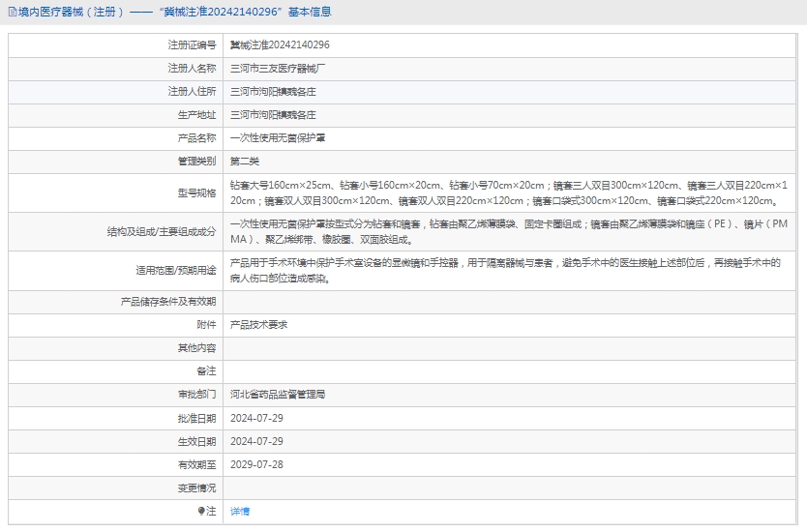This screenshot has height=532, width=807.
Task: Click registration number 冀械注准20242140296 in table
Action: [280, 44]
